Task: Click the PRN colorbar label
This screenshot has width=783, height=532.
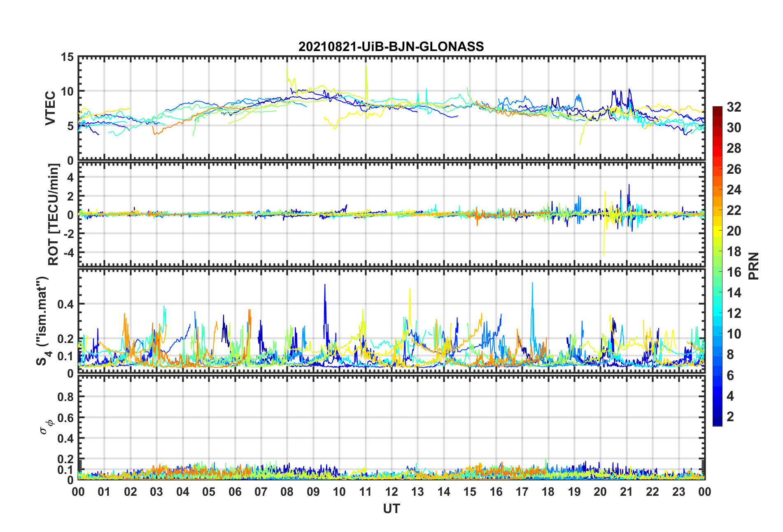Action: click(754, 266)
